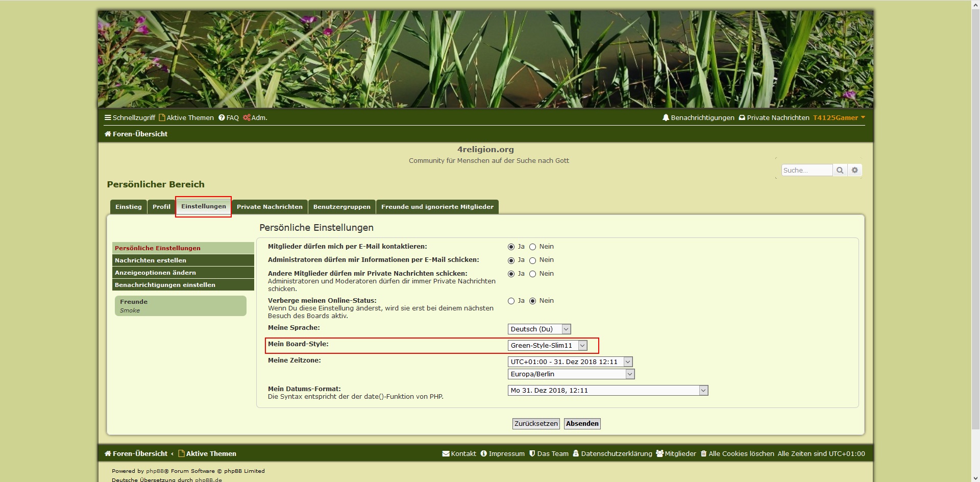Select Ja to hide online status

point(511,301)
